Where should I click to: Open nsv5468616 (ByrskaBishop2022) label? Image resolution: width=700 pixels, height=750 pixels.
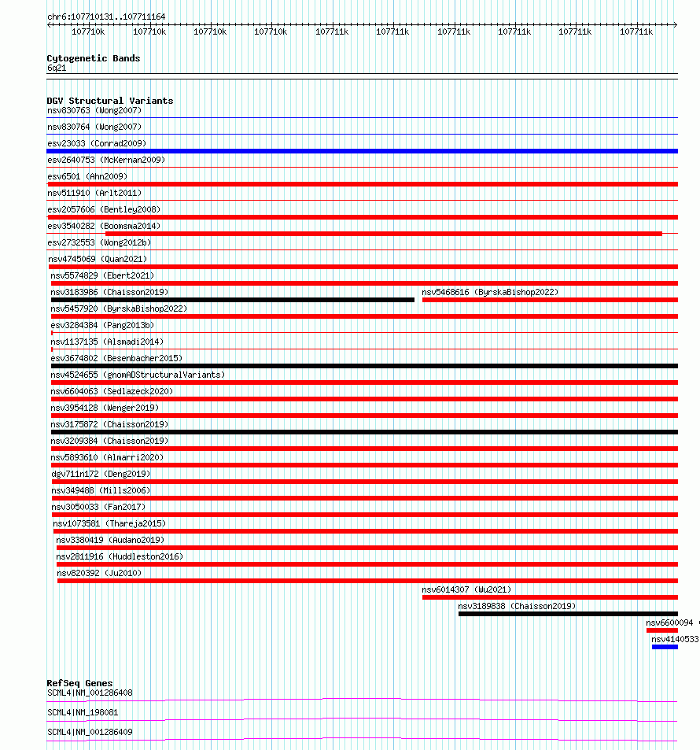(490, 292)
